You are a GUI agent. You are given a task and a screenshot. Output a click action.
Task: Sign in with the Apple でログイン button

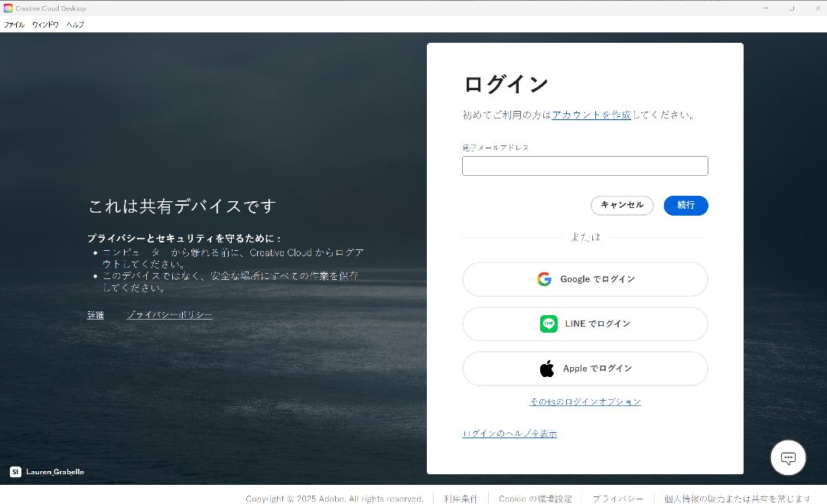pos(585,369)
